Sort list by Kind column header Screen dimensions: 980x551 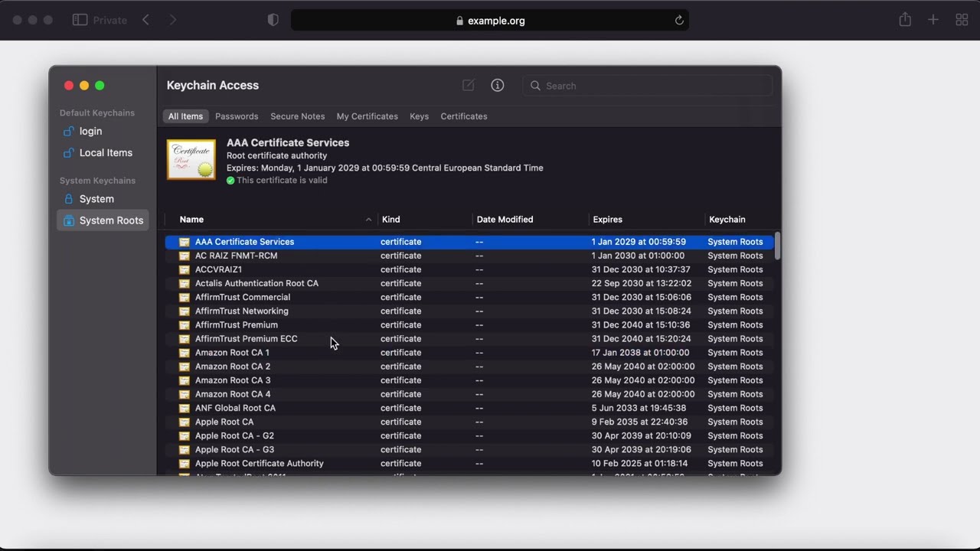[x=390, y=220]
